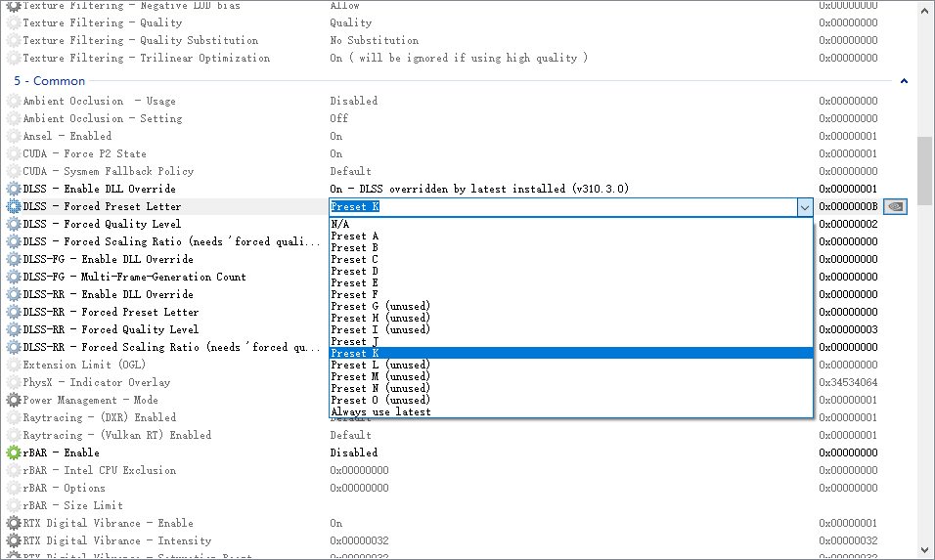Viewport: 935px width, 560px height.
Task: Collapse the 5 - Common section chevron
Action: point(904,81)
